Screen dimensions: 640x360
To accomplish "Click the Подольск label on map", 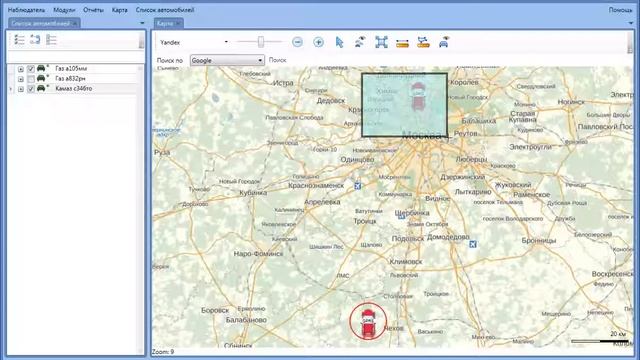I will pos(408,239).
